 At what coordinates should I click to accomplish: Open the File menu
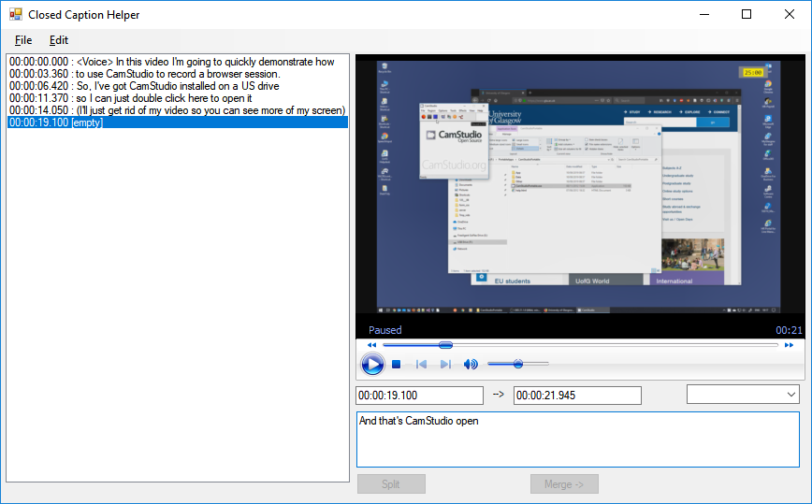[23, 40]
